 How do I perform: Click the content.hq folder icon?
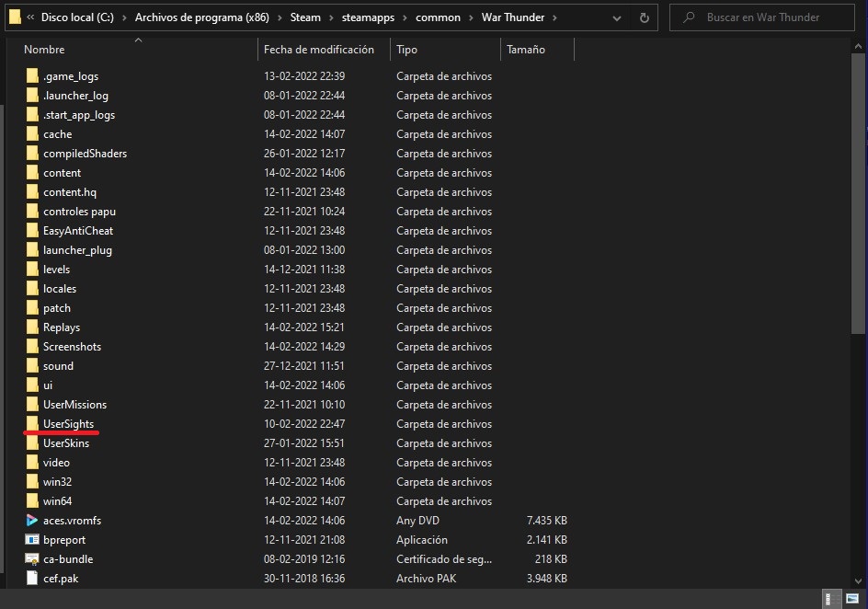32,192
